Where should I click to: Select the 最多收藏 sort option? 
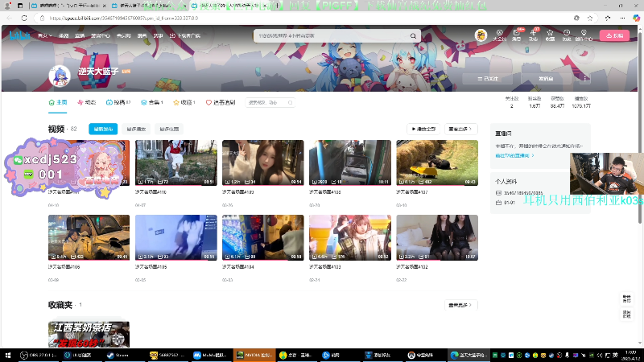pos(169,129)
